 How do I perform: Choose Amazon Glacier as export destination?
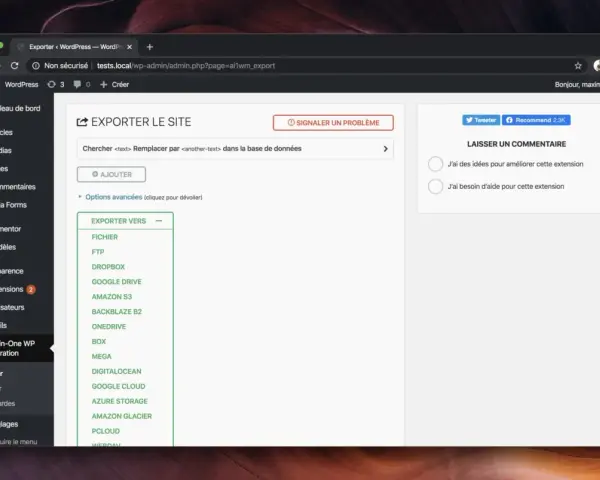pos(122,416)
